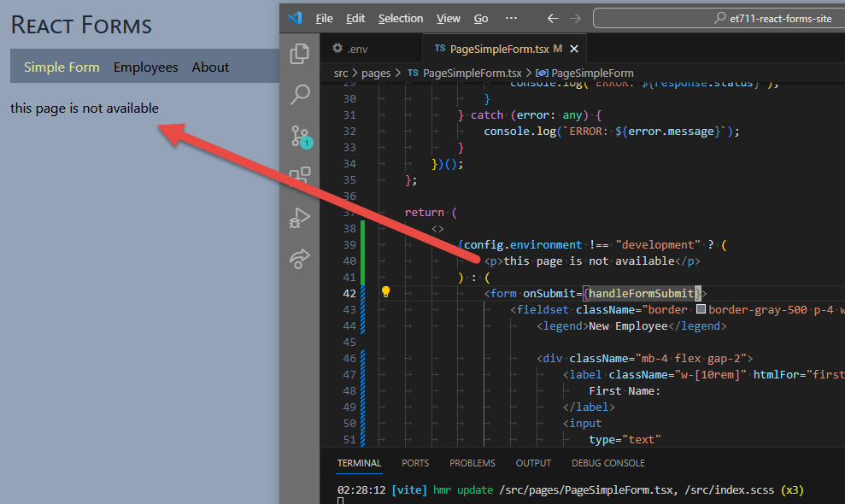Viewport: 845px width, 504px height.
Task: Click line number 42 in gutter
Action: 349,293
